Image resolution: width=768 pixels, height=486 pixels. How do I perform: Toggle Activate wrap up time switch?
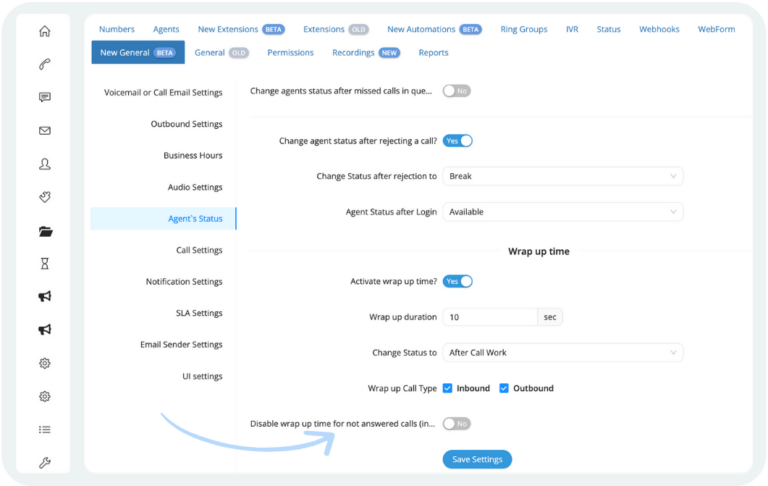pyautogui.click(x=457, y=281)
